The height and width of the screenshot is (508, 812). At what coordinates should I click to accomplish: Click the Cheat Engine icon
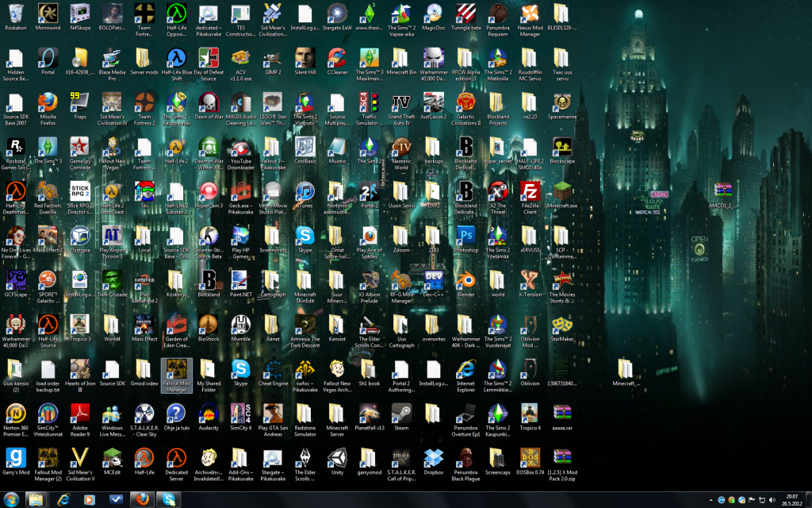click(273, 374)
